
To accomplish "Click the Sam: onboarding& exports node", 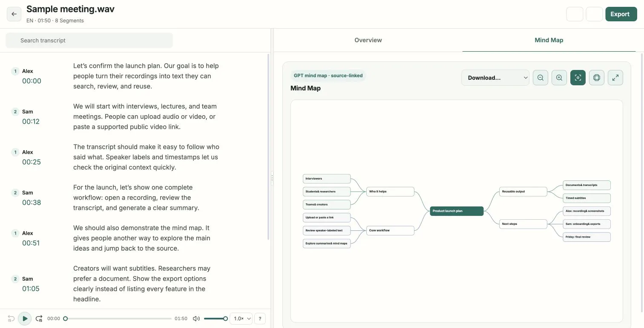I will click(x=587, y=224).
